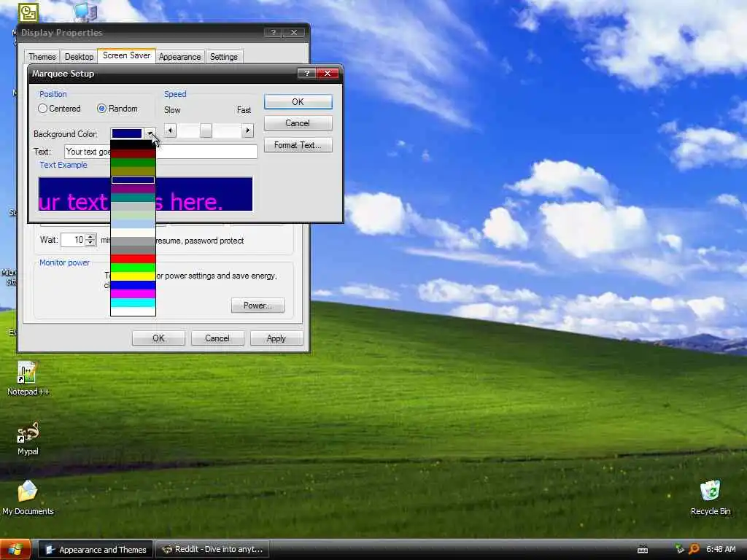Click the taskbar clock showing 6:48 AM
Screen dimensions: 747x560
pyautogui.click(x=721, y=549)
